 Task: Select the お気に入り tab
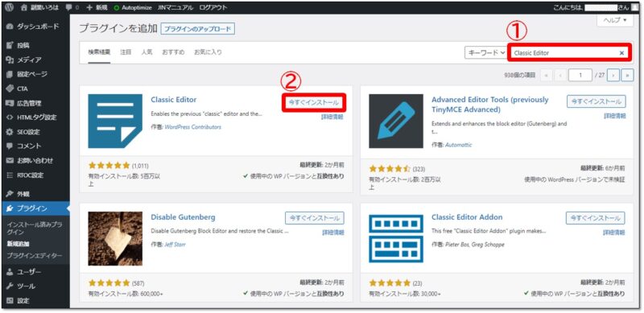208,52
